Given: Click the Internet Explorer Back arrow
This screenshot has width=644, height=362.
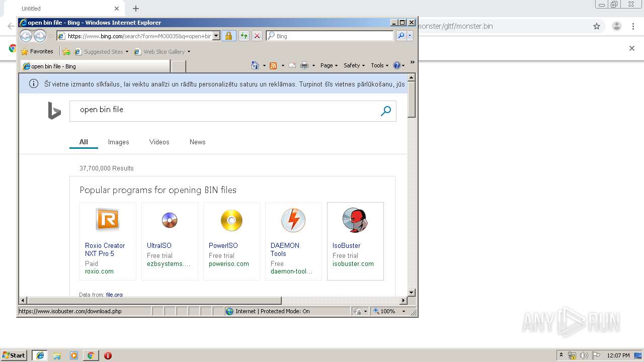Looking at the screenshot, I should [26, 36].
